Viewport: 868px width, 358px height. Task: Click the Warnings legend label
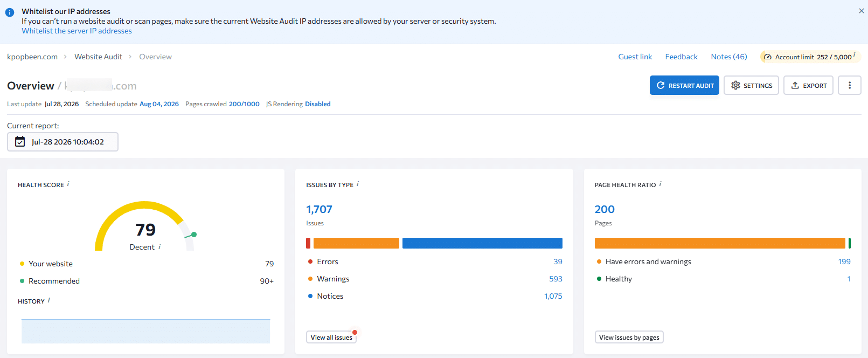(x=333, y=279)
